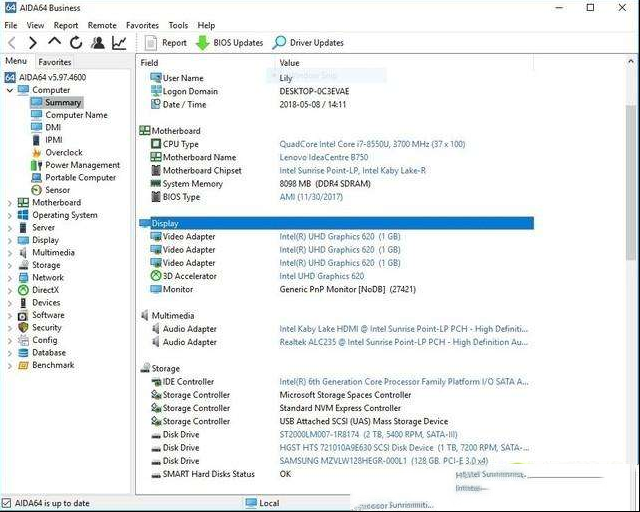The width and height of the screenshot is (640, 512).
Task: Click the vertical scrollbar thumb
Action: [631, 182]
